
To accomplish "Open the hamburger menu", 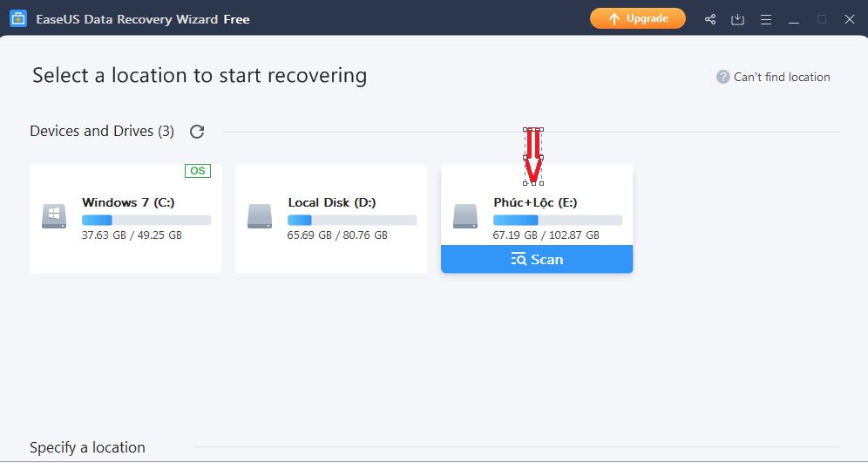I will pos(766,19).
